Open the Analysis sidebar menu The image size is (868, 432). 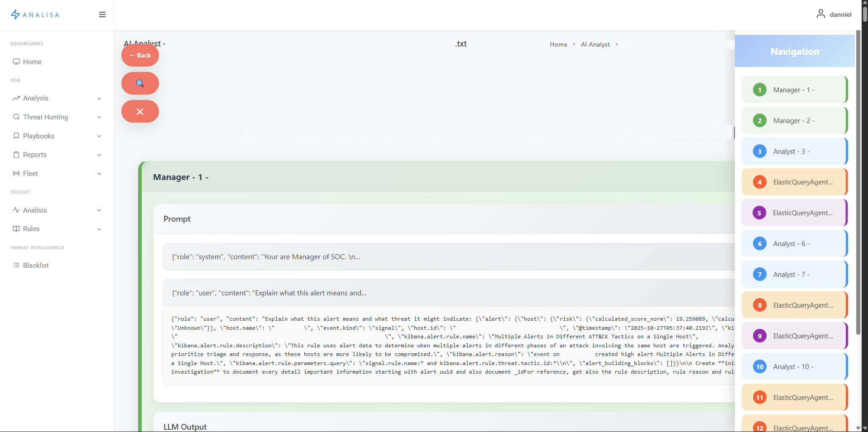[57, 98]
